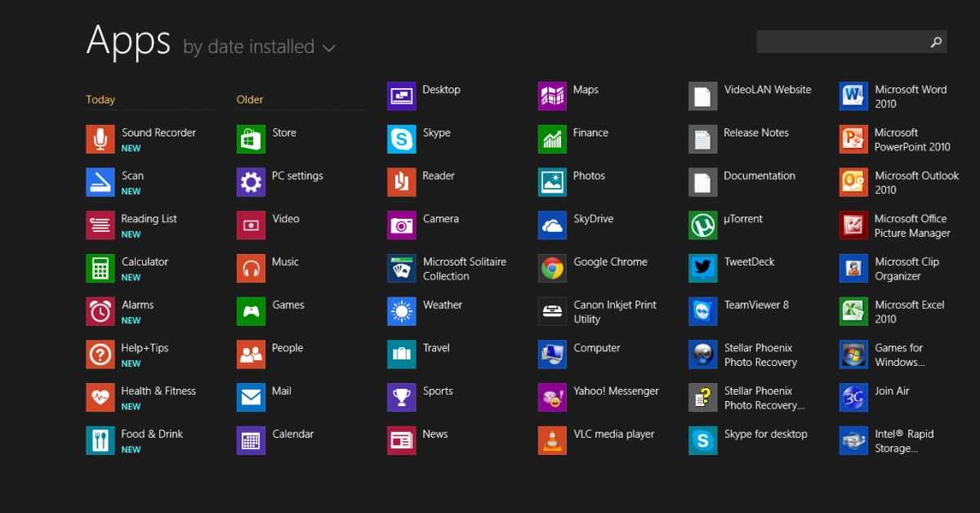This screenshot has width=980, height=513.
Task: Open Games for Windows icon
Action: (853, 355)
